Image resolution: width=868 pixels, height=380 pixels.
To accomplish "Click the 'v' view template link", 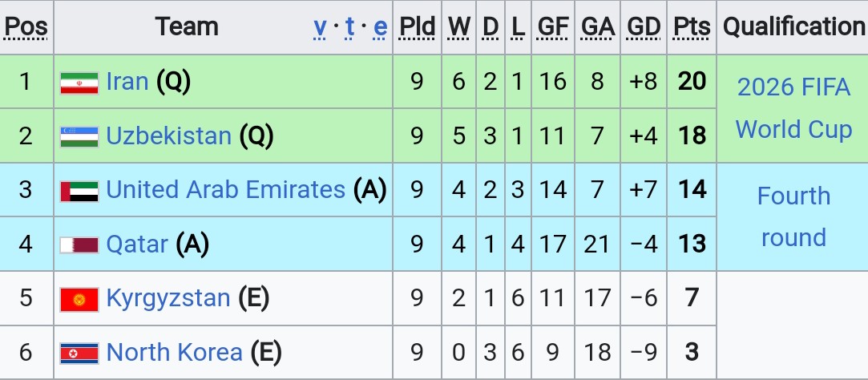I will tap(320, 26).
